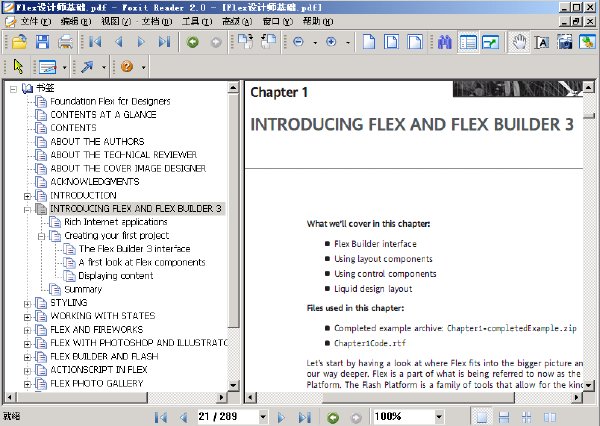The image size is (600, 426).
Task: Open Rich Internet applications bookmark
Action: [x=116, y=222]
